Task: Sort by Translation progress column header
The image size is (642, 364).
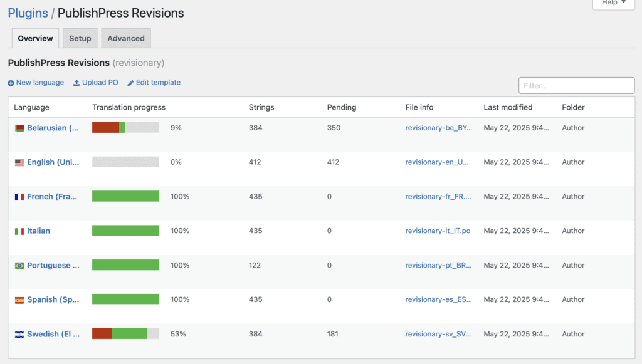Action: click(129, 107)
